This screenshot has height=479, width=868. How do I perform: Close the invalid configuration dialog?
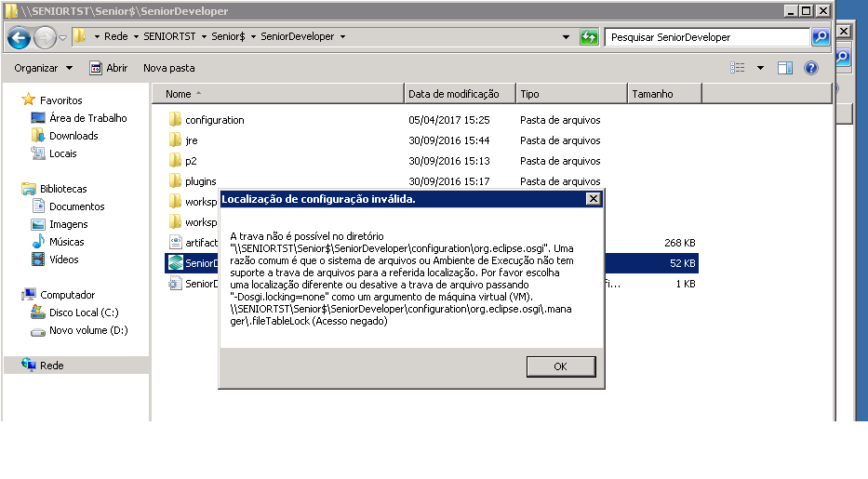(x=593, y=199)
